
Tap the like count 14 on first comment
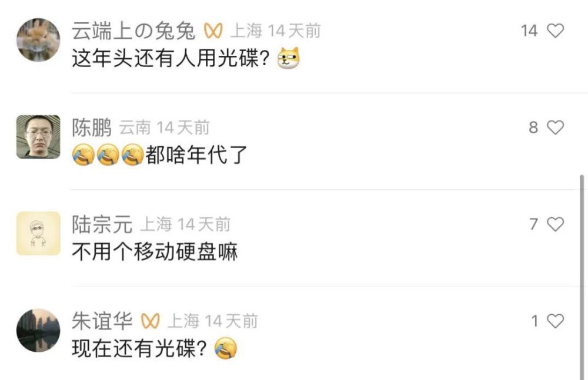529,31
